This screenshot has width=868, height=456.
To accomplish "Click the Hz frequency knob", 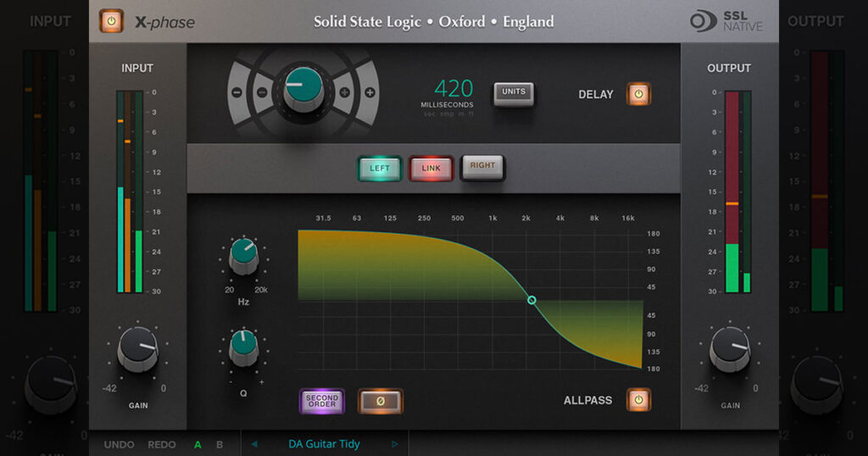I will coord(243,256).
